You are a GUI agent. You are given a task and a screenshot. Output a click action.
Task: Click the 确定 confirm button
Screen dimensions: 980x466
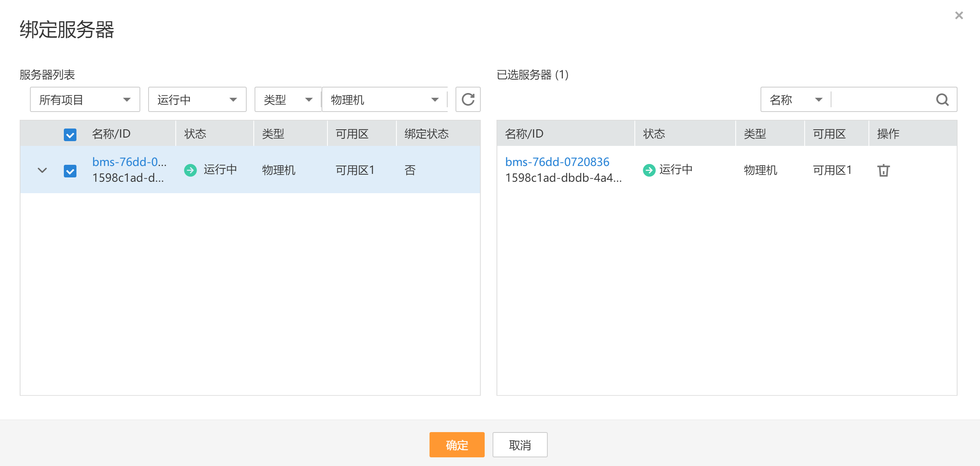[457, 445]
